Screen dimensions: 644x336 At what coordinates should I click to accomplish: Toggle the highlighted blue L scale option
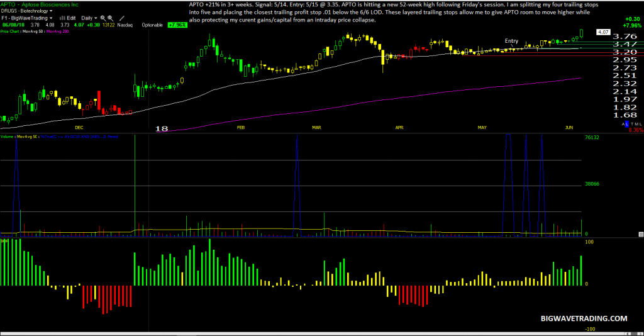[x=627, y=124]
